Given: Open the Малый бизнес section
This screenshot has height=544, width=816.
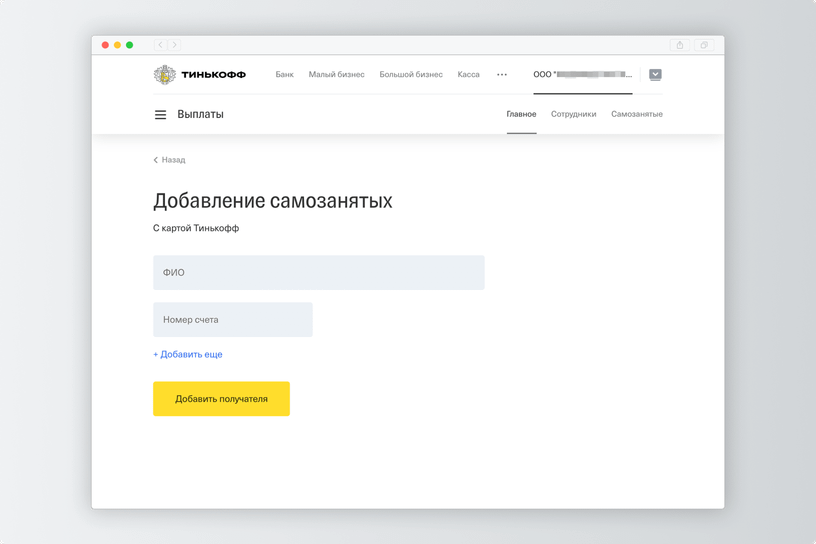Looking at the screenshot, I should 337,74.
